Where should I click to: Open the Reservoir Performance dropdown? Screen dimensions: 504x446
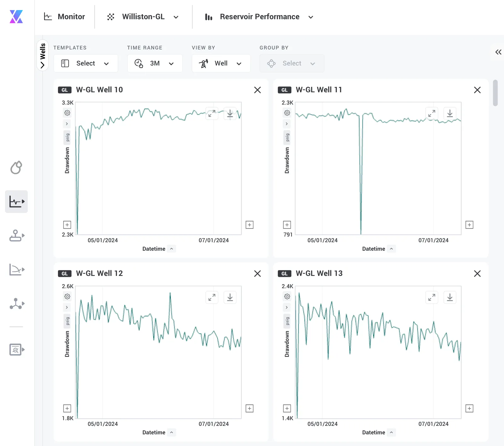[259, 17]
